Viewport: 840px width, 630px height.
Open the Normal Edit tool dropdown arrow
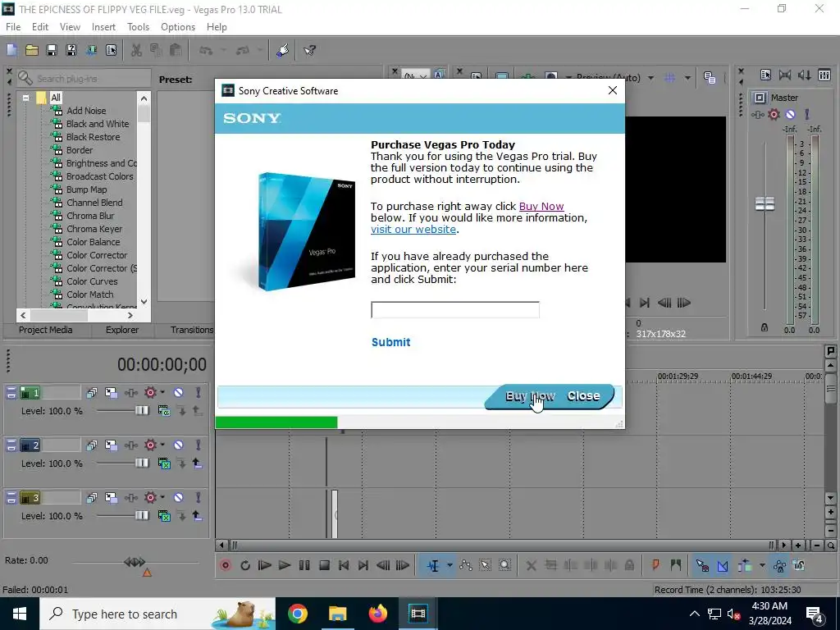(450, 565)
